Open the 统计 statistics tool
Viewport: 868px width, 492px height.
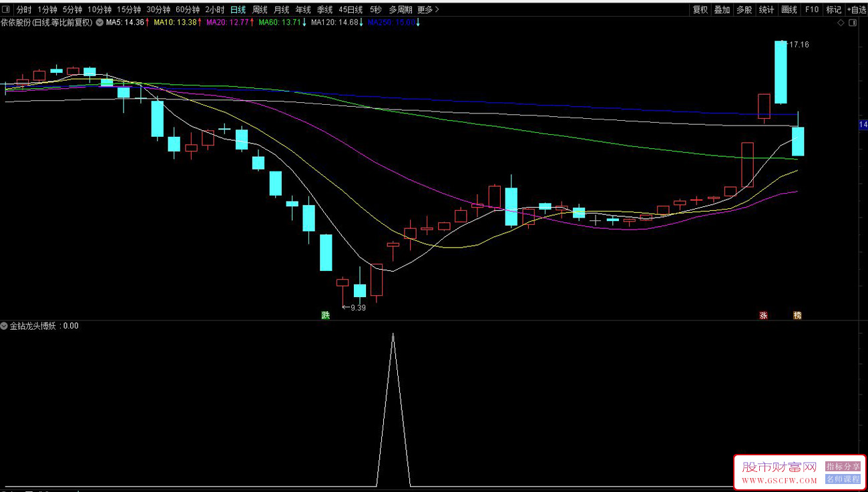tap(767, 9)
